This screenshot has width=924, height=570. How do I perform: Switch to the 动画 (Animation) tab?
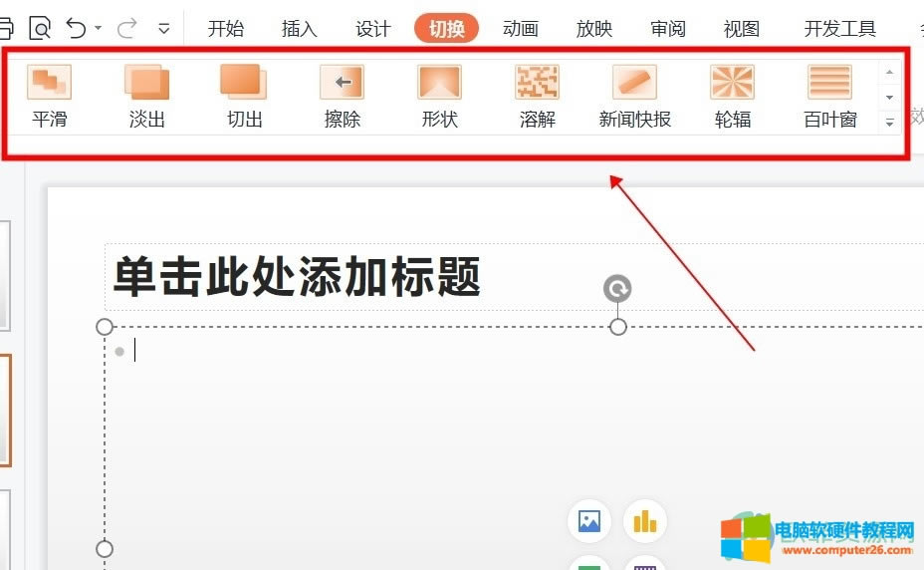tap(520, 29)
